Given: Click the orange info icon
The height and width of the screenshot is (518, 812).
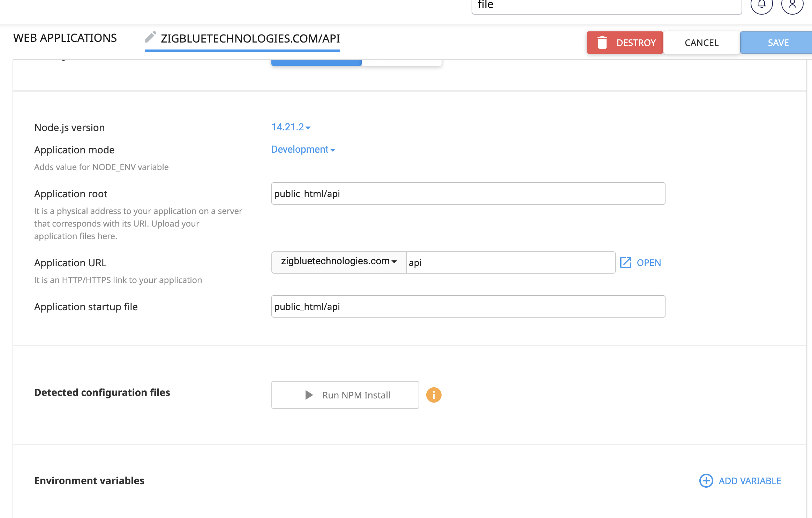Looking at the screenshot, I should (x=434, y=395).
